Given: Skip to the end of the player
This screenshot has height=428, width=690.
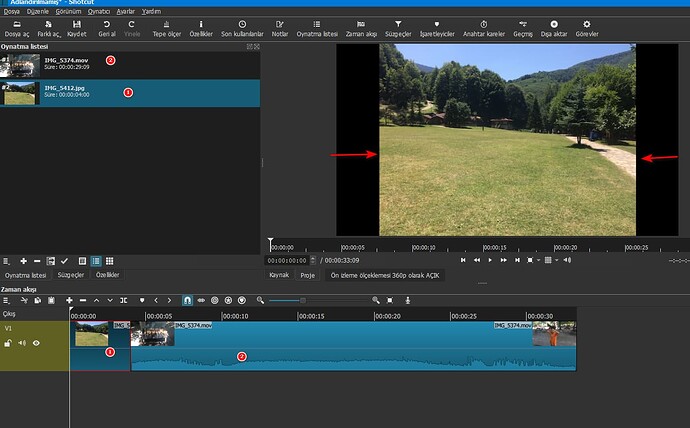Looking at the screenshot, I should pos(518,260).
